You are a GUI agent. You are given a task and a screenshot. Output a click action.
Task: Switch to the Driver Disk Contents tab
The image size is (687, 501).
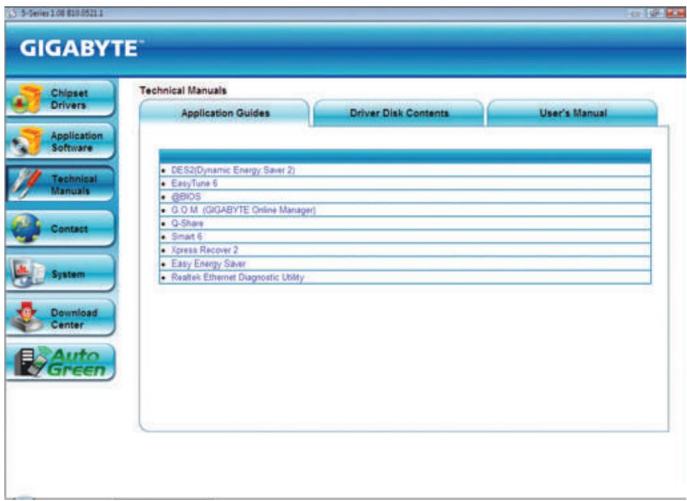pyautogui.click(x=399, y=113)
